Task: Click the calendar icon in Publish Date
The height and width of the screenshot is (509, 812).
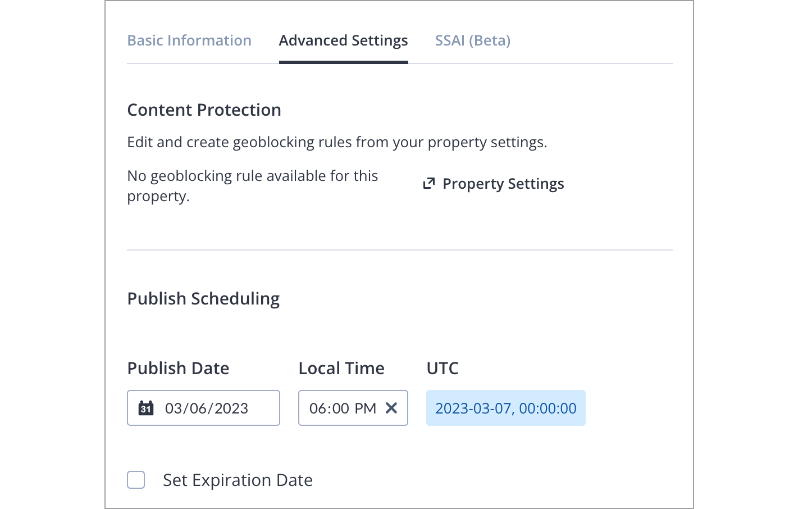Action: click(x=146, y=408)
